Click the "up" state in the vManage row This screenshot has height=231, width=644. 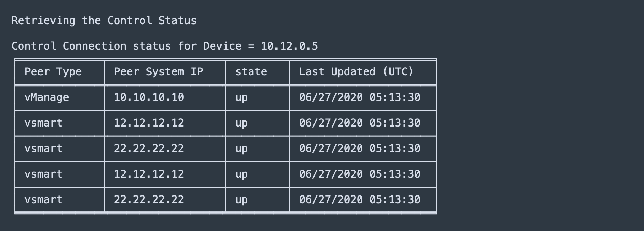(241, 97)
